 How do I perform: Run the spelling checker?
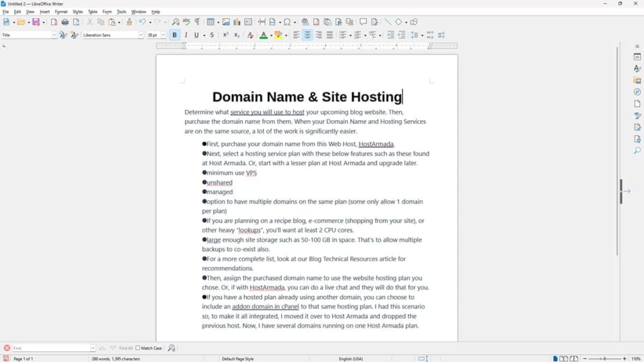(186, 22)
